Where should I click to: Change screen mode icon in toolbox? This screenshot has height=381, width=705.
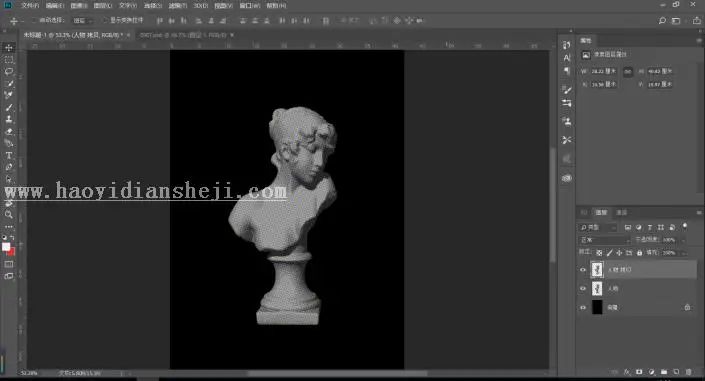[x=9, y=276]
